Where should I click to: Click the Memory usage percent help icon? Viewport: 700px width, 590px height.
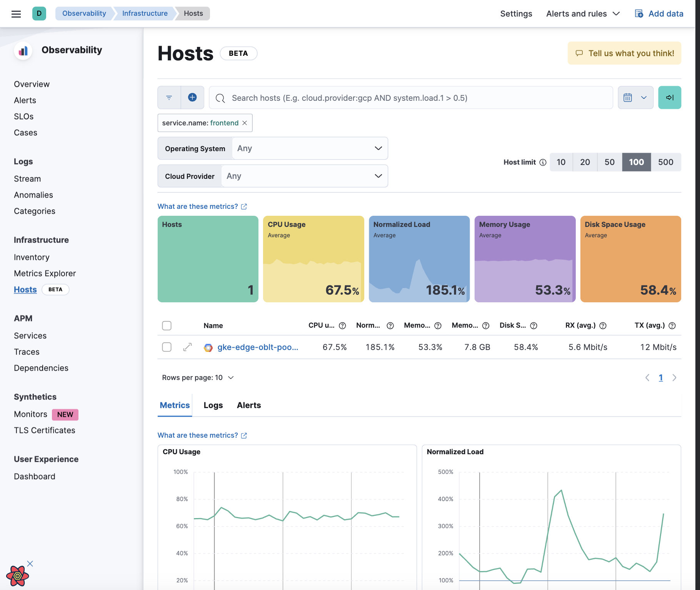click(438, 326)
